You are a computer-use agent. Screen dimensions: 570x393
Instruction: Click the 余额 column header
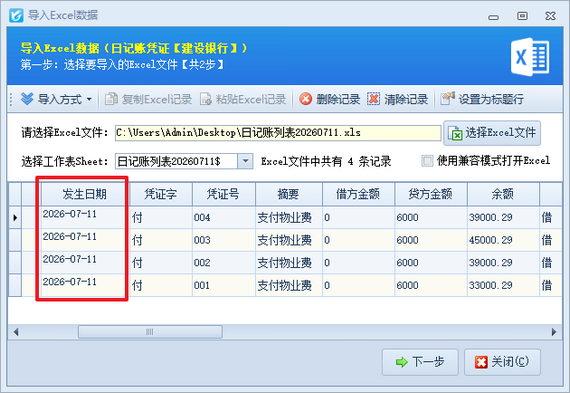click(x=503, y=194)
